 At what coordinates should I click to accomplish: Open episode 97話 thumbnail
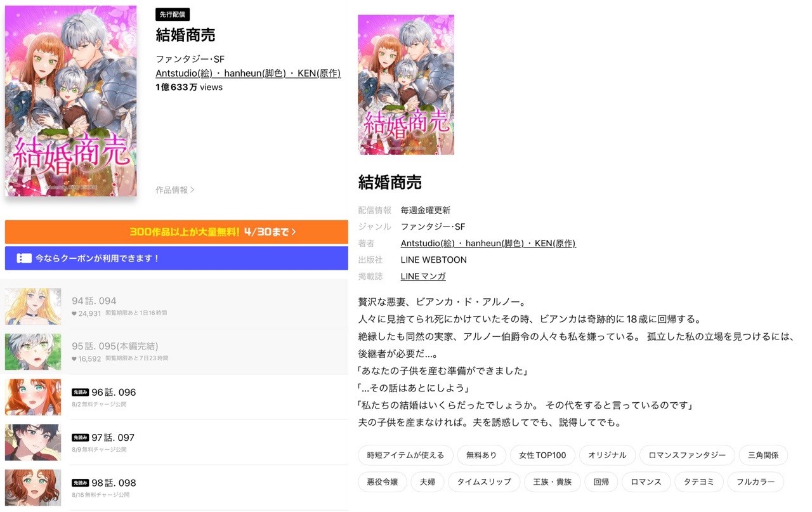(33, 442)
